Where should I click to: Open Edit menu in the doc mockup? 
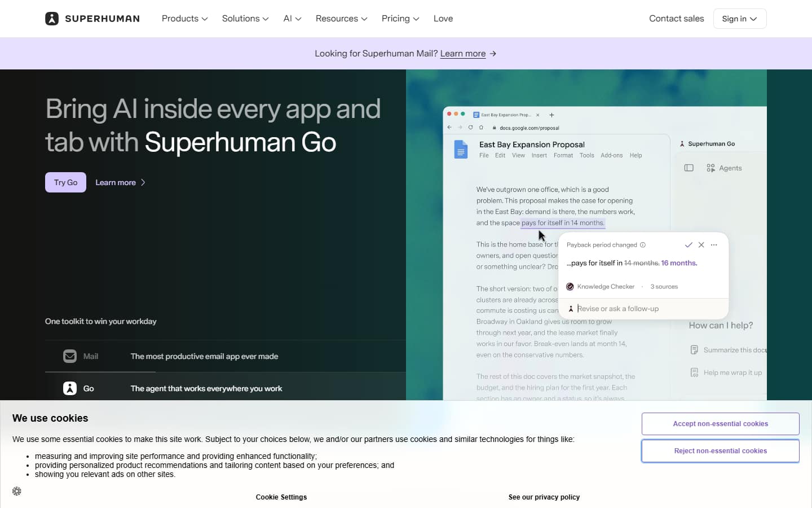(500, 155)
